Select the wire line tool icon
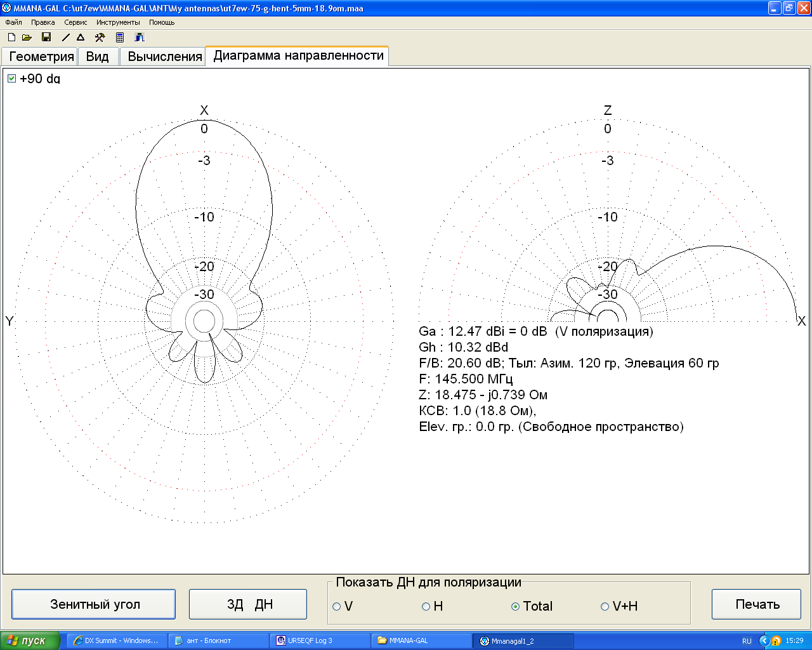812x650 pixels. [65, 37]
